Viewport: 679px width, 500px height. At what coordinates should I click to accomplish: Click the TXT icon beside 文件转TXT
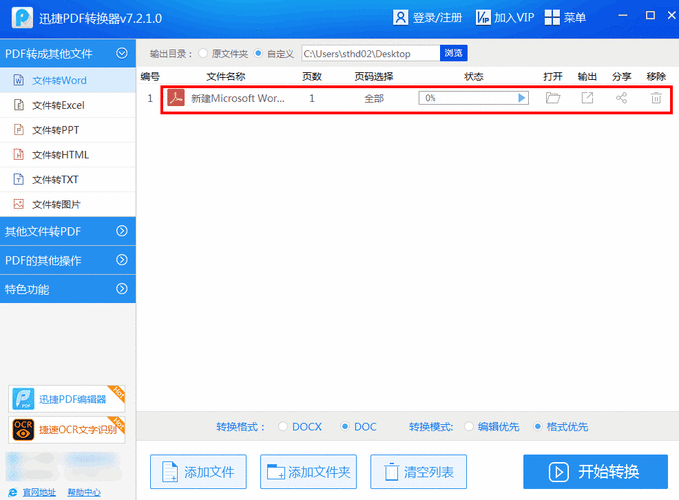[x=19, y=179]
